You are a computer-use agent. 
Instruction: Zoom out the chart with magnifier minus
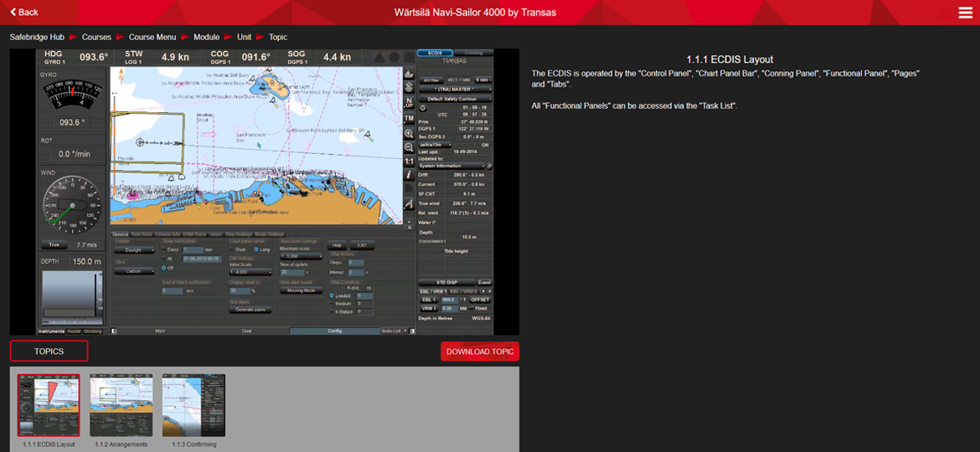tap(410, 147)
